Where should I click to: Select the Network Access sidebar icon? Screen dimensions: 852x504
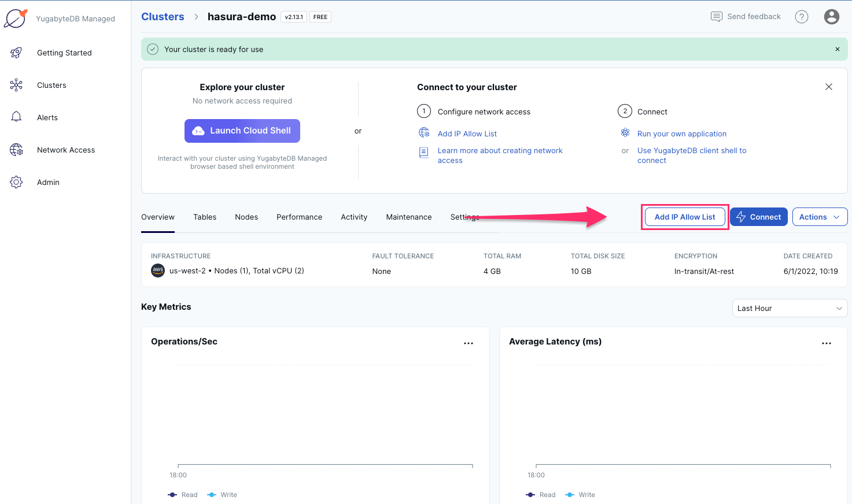[17, 150]
